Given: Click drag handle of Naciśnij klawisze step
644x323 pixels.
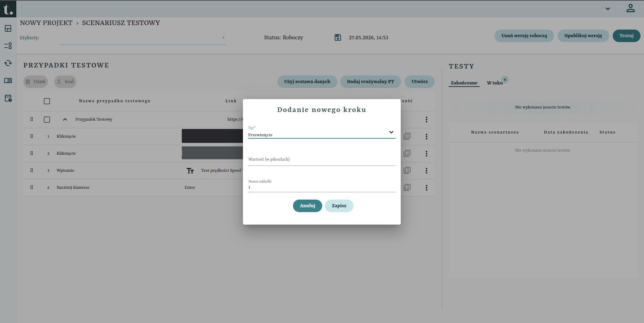Looking at the screenshot, I should coord(32,187).
